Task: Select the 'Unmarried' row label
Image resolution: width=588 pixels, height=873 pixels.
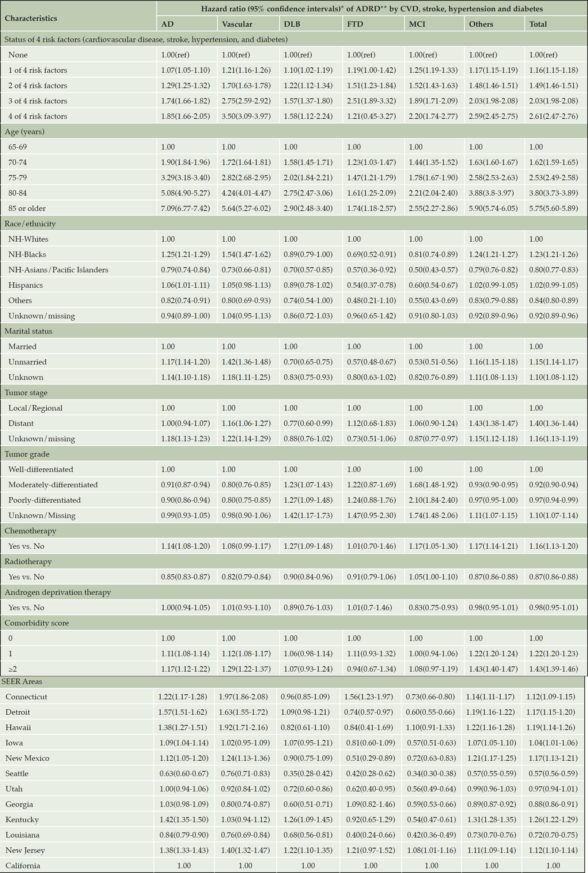Action: point(27,362)
